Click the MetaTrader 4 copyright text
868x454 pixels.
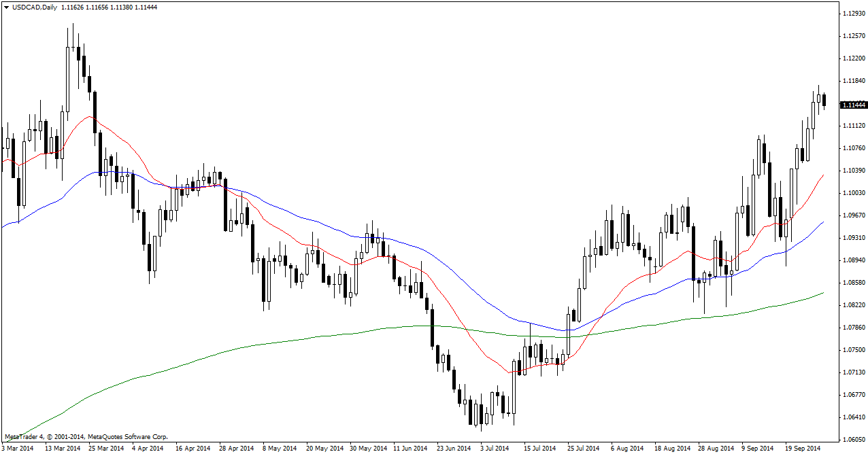(x=86, y=437)
